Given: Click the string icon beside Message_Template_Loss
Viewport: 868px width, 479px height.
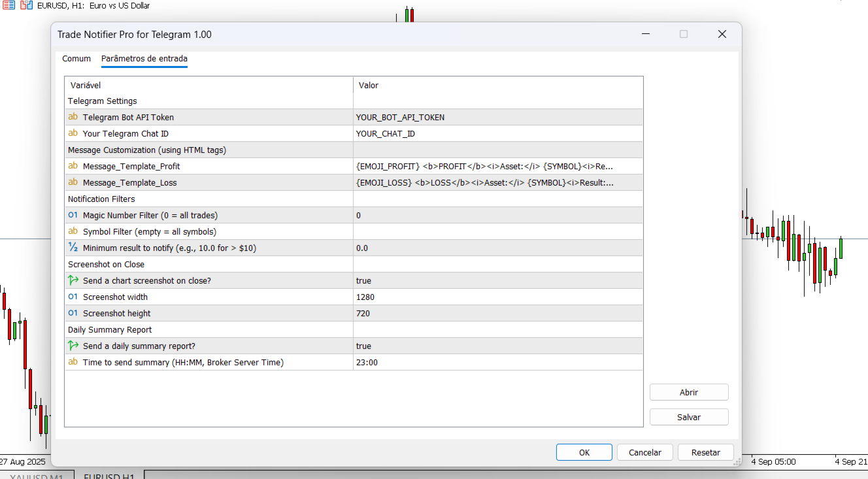Looking at the screenshot, I should (x=73, y=182).
